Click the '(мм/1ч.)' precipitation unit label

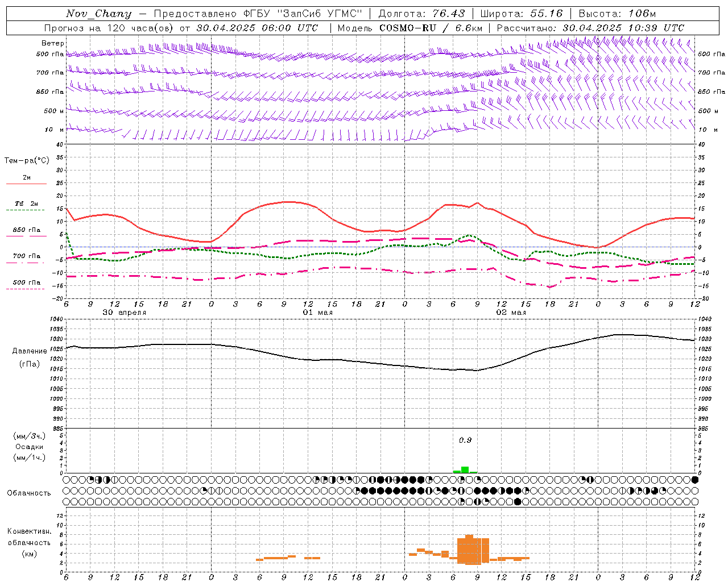(30, 458)
